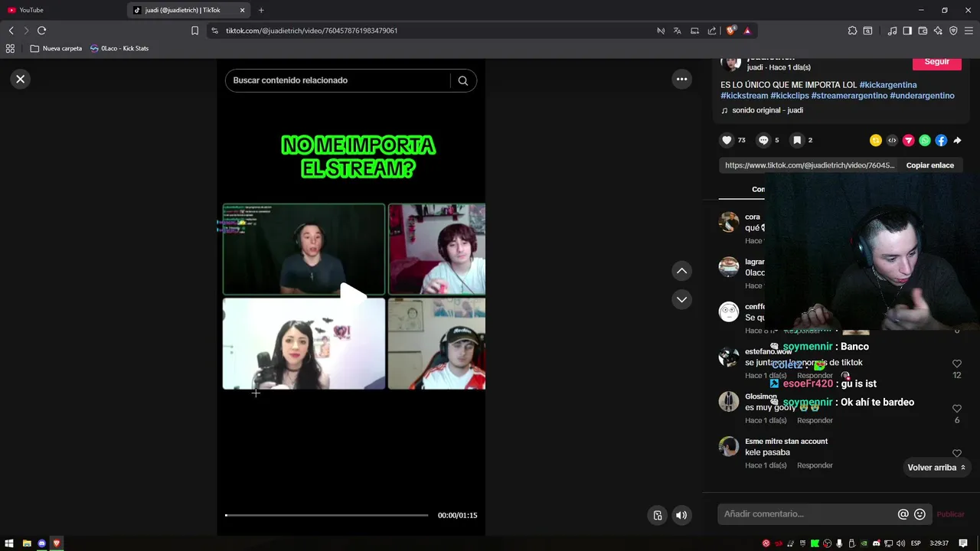This screenshot has width=980, height=551.
Task: Open Leo AI sparkle icon
Action: [938, 31]
